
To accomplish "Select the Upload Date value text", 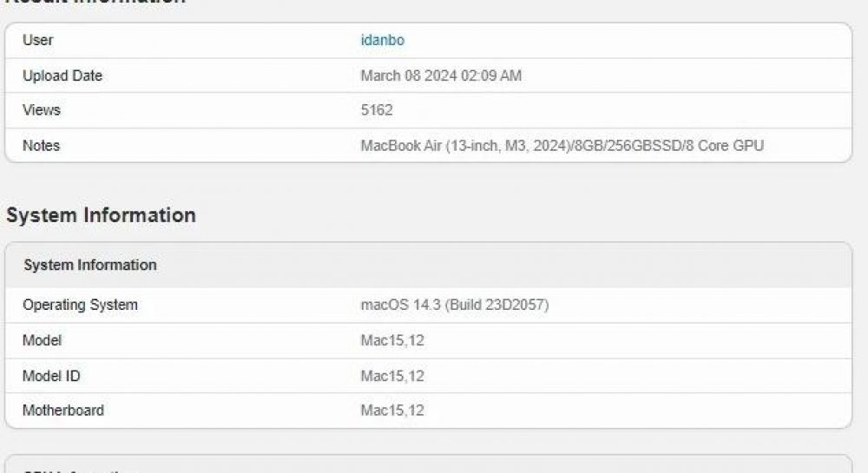I will tap(441, 76).
